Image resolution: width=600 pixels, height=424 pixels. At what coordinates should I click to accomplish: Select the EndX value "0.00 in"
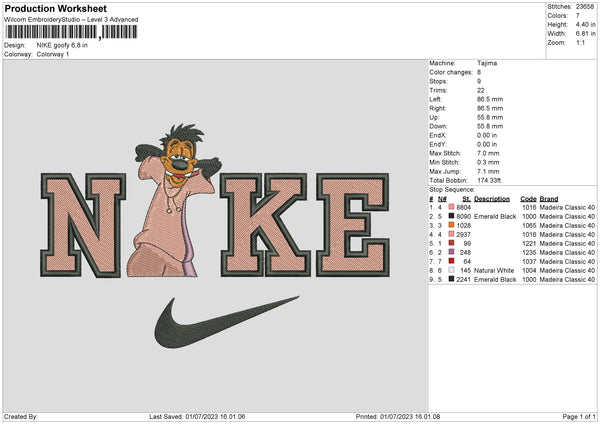click(x=487, y=135)
